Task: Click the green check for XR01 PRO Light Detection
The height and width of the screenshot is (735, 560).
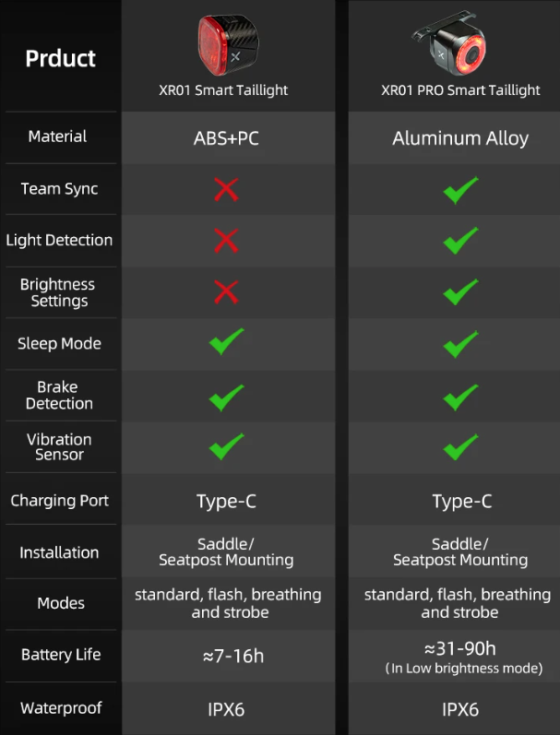Action: (460, 241)
